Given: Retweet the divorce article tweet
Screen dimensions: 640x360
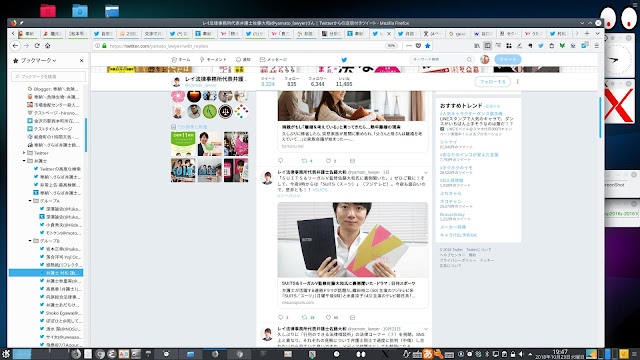Looking at the screenshot, I should point(304,160).
